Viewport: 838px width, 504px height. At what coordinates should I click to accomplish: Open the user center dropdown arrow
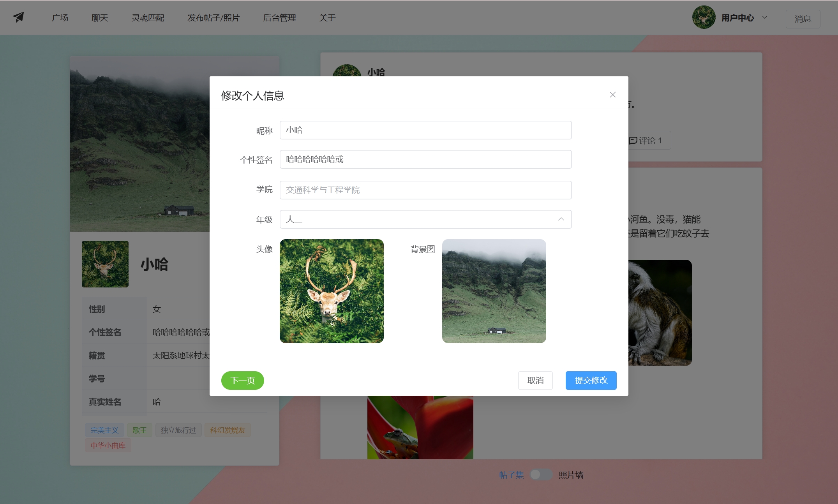[x=764, y=18]
